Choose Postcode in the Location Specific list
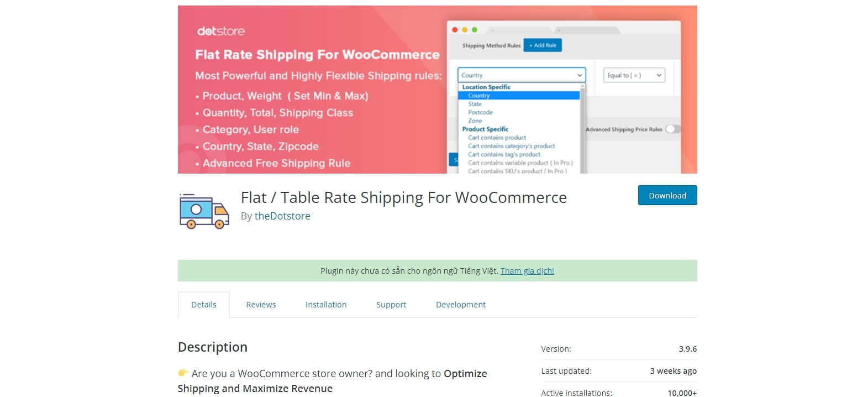The height and width of the screenshot is (397, 868). [x=481, y=112]
